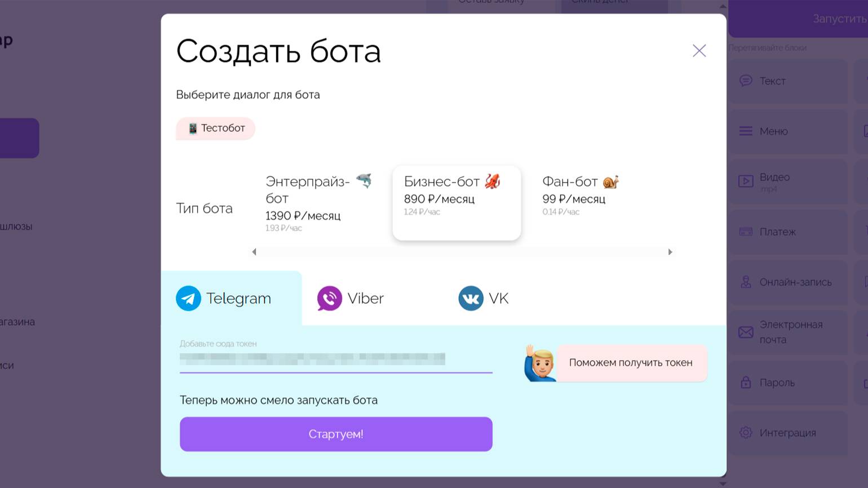Click the 1.24 ₽/час hourly rate
Viewport: 868px width, 488px height.
[x=422, y=212]
